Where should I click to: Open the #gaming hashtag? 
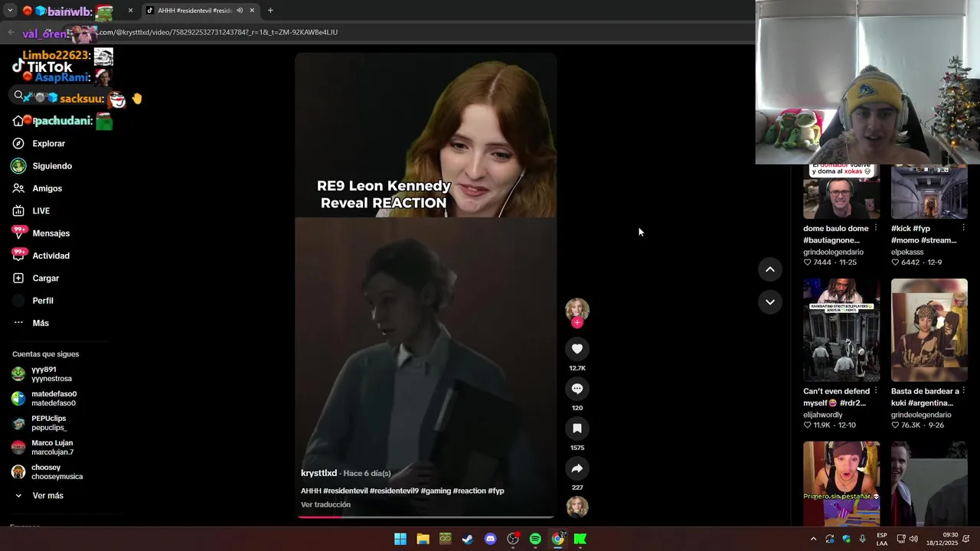point(436,491)
